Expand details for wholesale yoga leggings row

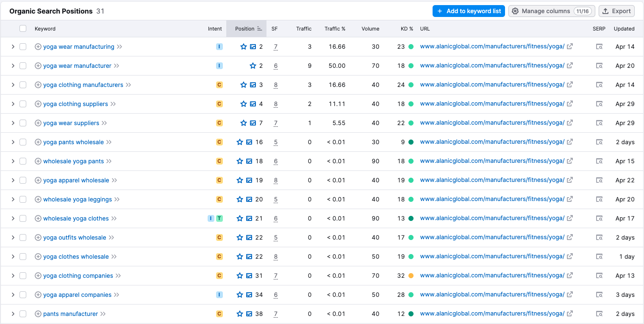[13, 199]
